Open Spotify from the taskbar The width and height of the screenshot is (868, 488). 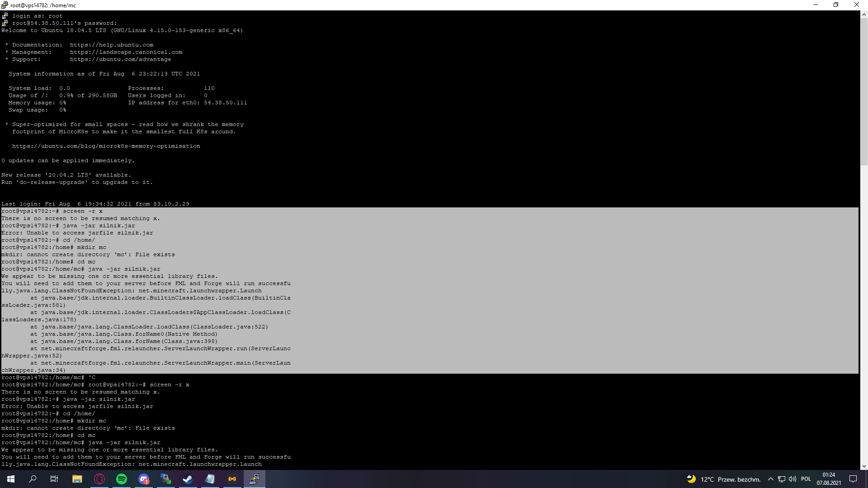coord(122,479)
